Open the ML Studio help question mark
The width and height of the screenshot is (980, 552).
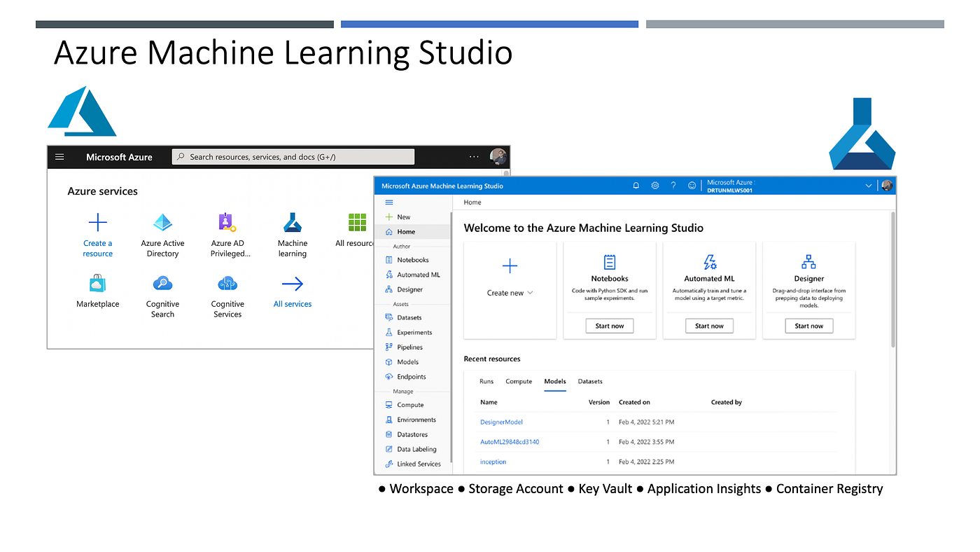pyautogui.click(x=673, y=186)
